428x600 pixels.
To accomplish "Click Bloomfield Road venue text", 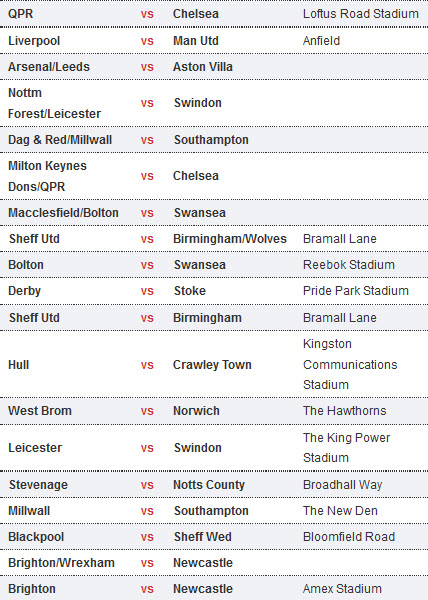I will tap(349, 537).
